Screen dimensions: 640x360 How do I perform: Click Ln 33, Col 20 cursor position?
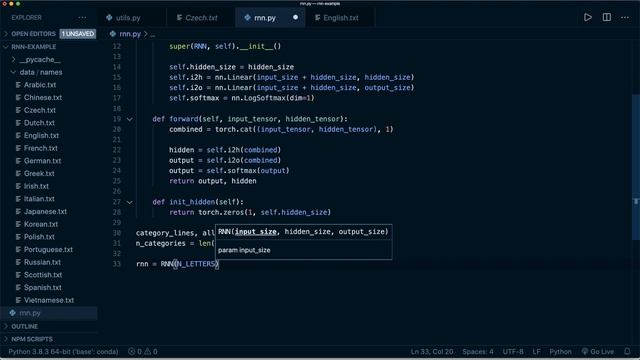(432, 351)
